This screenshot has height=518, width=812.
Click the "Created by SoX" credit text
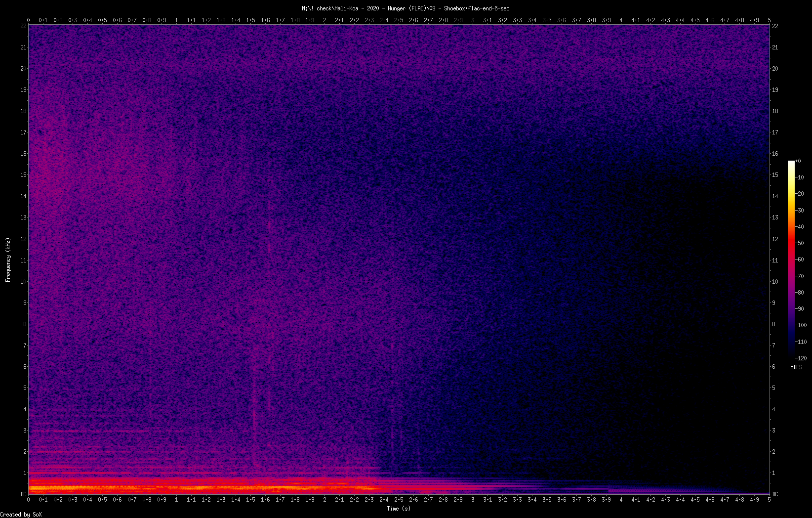click(21, 515)
